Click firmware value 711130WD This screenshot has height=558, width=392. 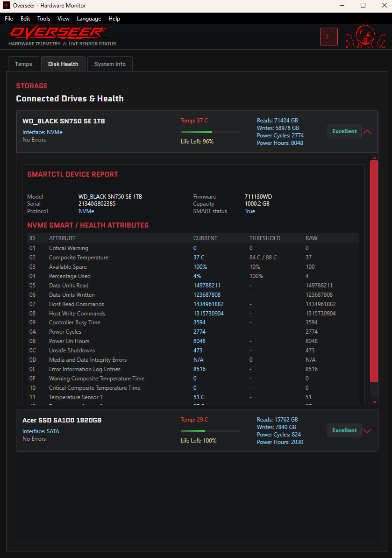click(x=258, y=196)
